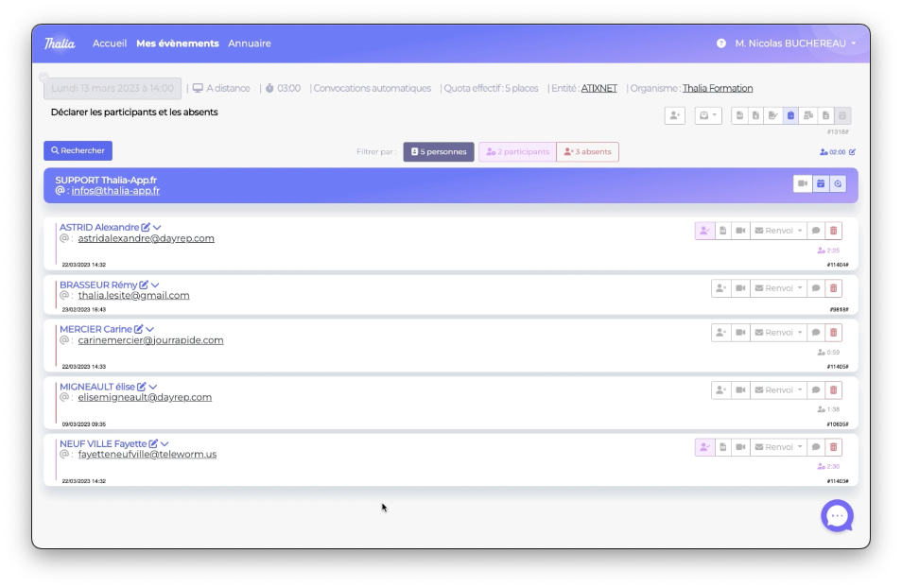Click the PDF document icon for NEUF VILLE Fayette
902x588 pixels.
(x=722, y=447)
